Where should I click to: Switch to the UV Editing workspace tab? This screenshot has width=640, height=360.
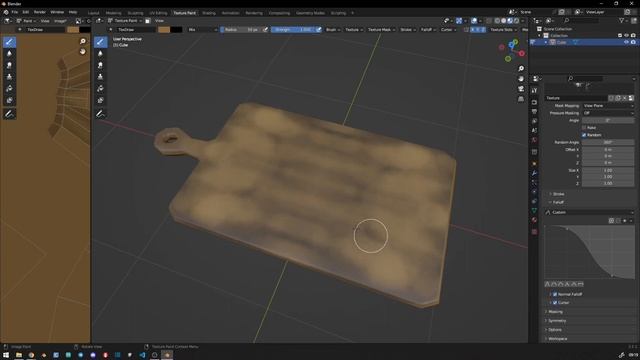click(x=158, y=13)
